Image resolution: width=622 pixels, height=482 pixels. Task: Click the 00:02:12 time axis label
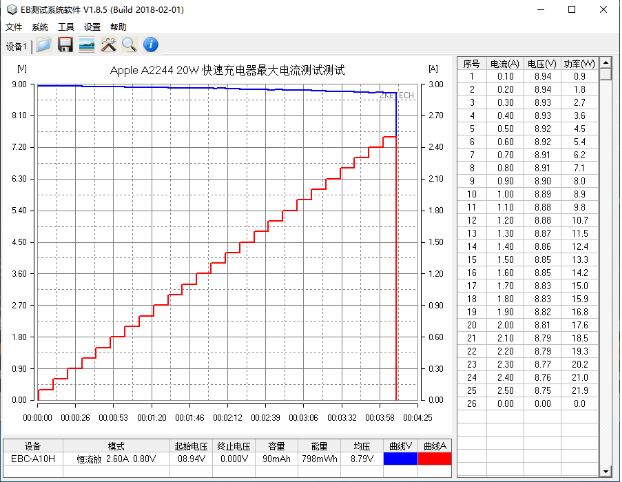[227, 417]
